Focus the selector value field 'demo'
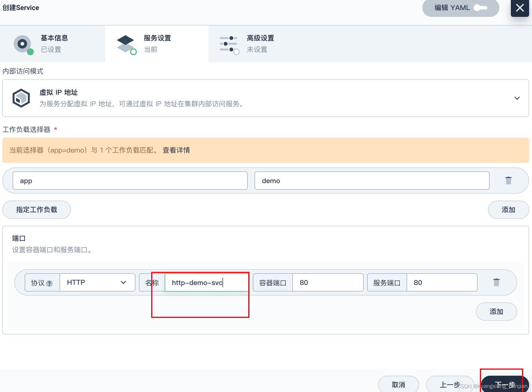 (372, 181)
